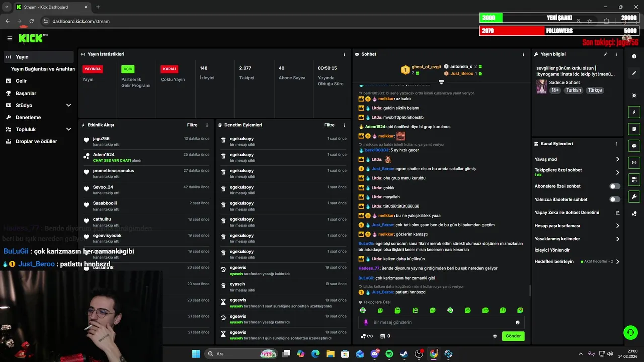
Task: Open Etkinlik Akışı three-dot menu
Action: coord(207,125)
